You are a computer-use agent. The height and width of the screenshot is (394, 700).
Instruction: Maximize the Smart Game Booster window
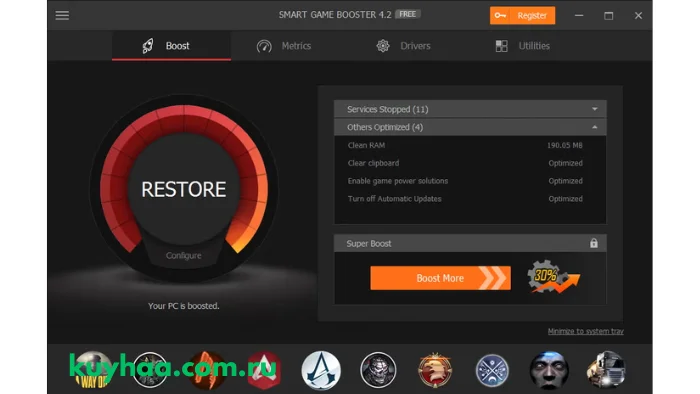608,16
